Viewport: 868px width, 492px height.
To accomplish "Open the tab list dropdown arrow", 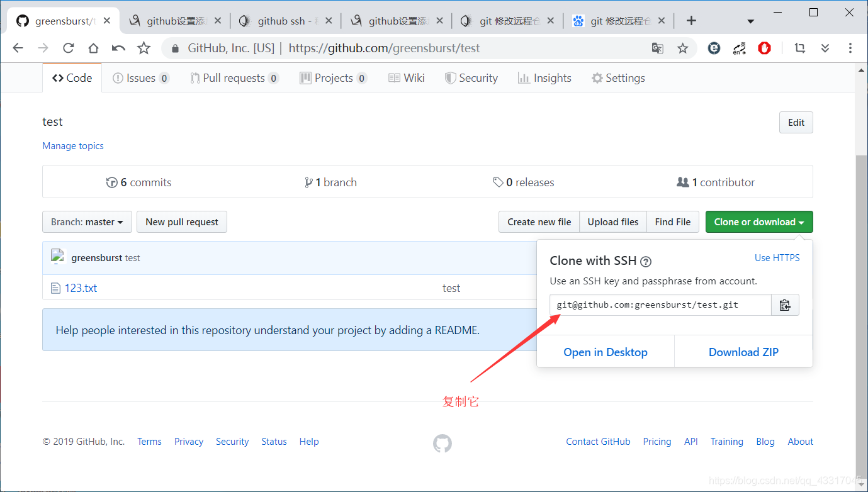I will (750, 21).
